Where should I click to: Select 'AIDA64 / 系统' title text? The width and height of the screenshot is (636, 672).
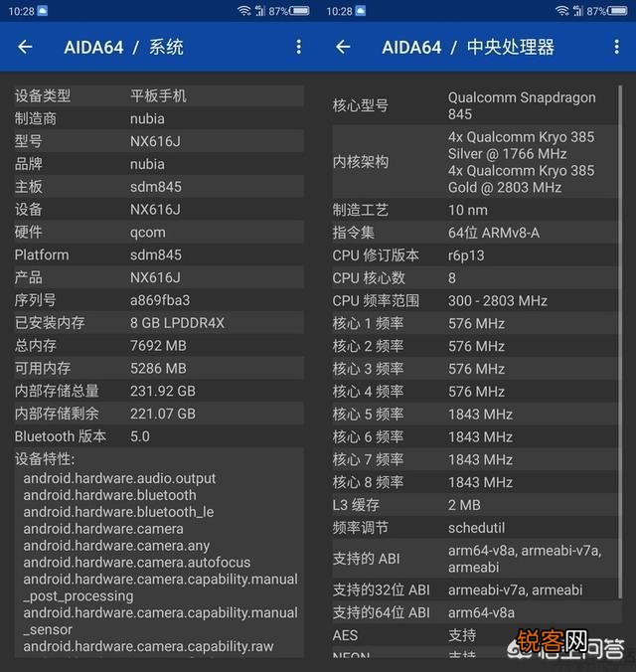123,47
